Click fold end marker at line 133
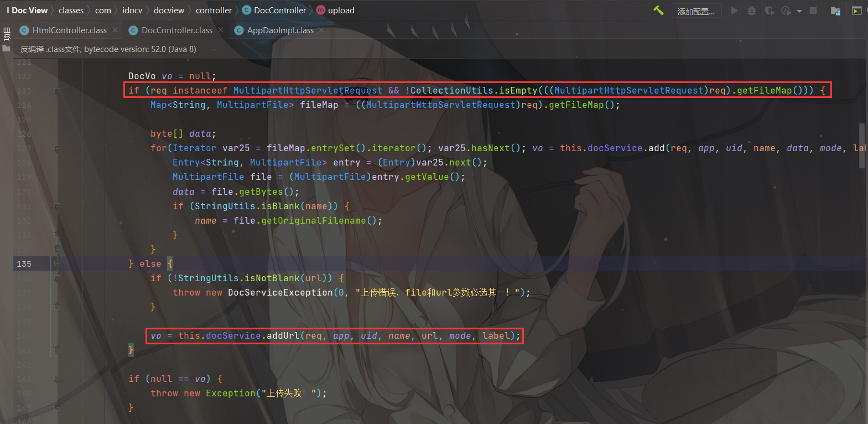 tap(57, 235)
